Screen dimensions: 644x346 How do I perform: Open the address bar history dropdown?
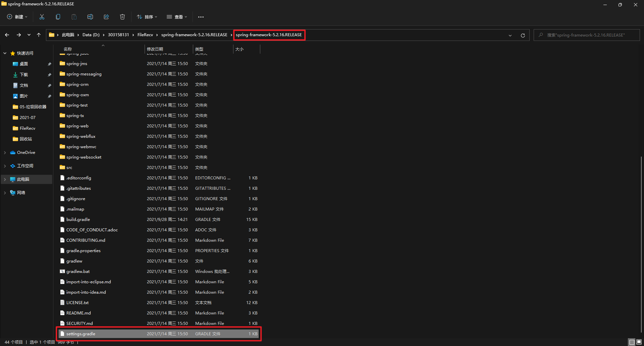[x=510, y=35]
